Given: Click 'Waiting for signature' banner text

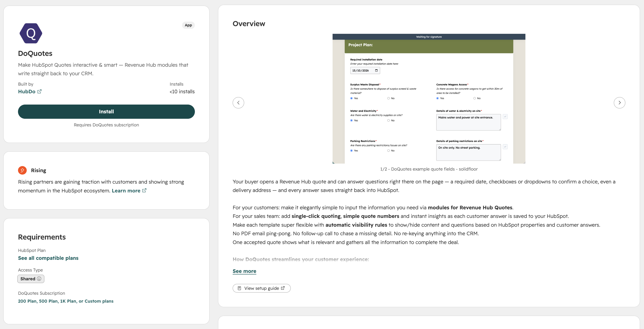Looking at the screenshot, I should coord(429,37).
